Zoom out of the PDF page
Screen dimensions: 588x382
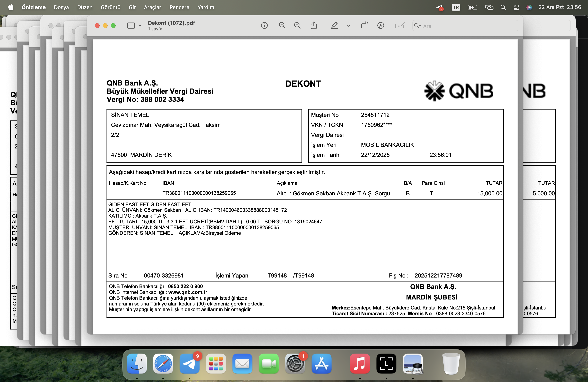[282, 25]
